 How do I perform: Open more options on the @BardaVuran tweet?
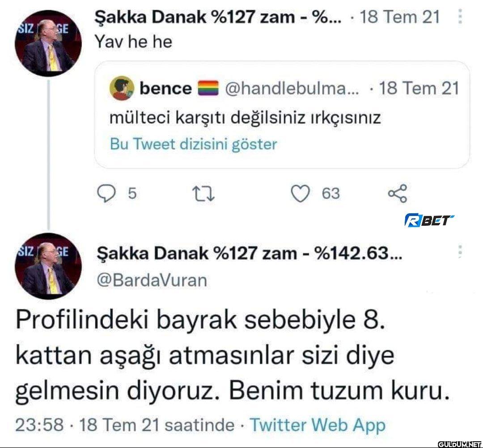click(x=461, y=253)
